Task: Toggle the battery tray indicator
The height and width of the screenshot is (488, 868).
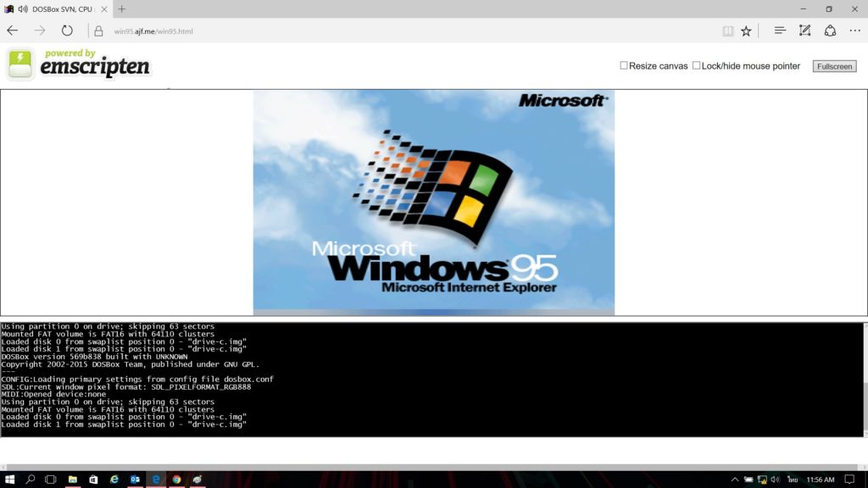Action: 749,480
